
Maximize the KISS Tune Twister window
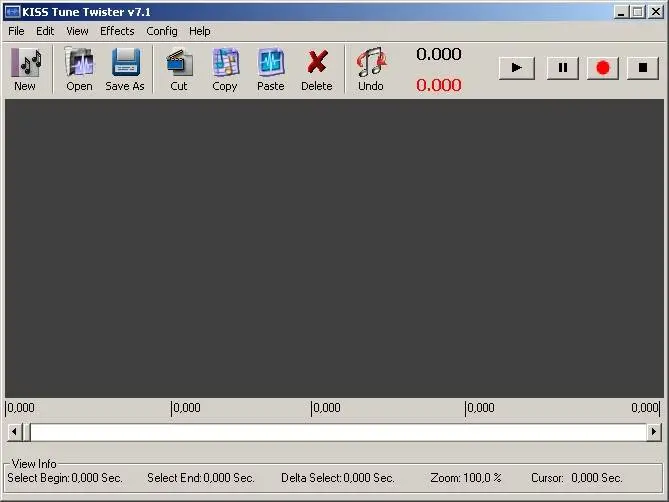click(x=638, y=12)
